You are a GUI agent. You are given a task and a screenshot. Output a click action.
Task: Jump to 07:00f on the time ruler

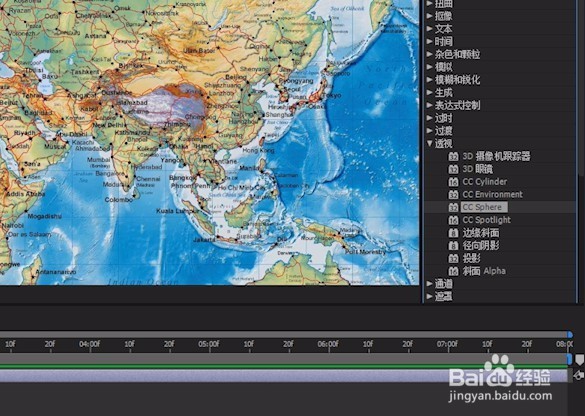coord(447,344)
